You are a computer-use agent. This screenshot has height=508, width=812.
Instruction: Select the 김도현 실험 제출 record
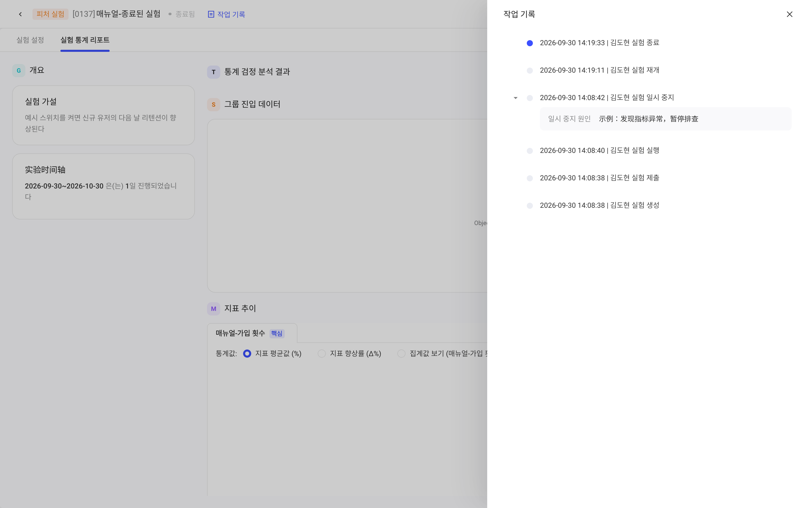599,178
